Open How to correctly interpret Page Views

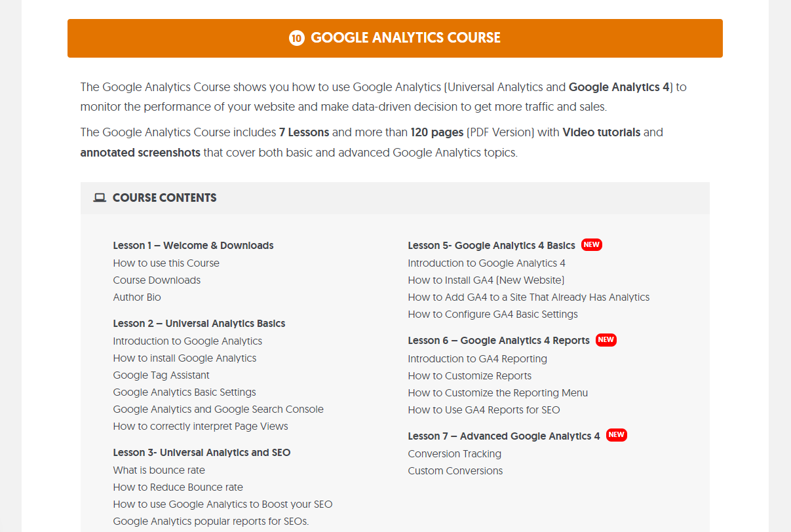(201, 426)
